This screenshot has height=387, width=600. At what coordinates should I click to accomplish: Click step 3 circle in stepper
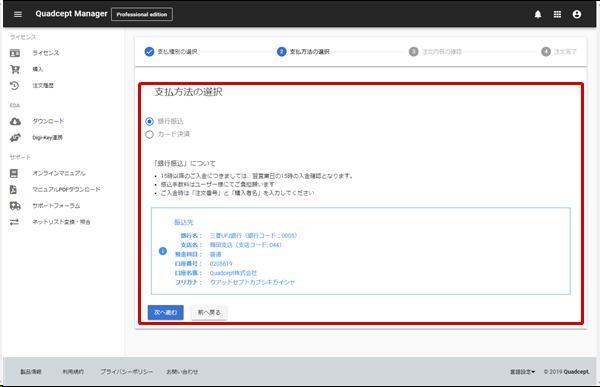coord(414,51)
